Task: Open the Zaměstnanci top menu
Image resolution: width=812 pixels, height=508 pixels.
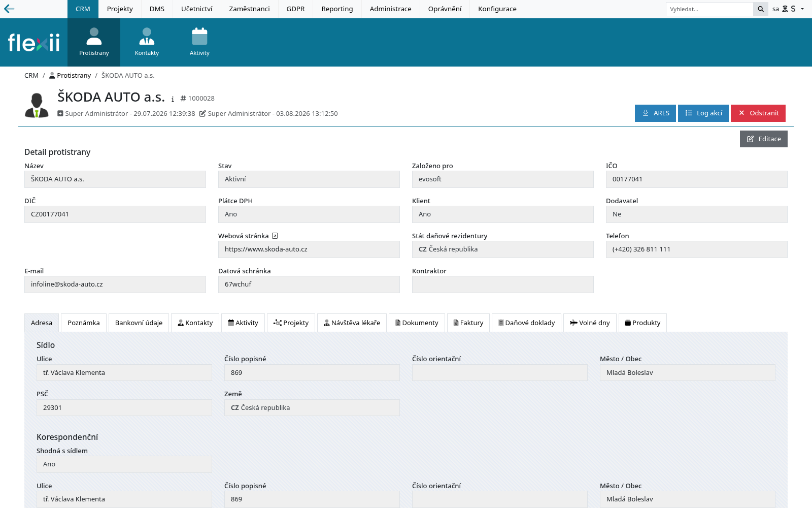Action: point(249,9)
